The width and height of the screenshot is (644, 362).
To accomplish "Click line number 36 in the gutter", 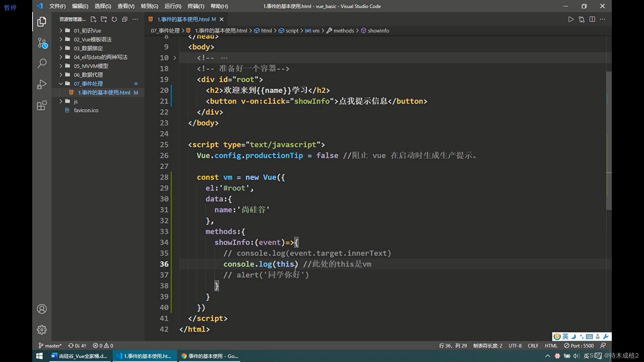I will pyautogui.click(x=164, y=264).
